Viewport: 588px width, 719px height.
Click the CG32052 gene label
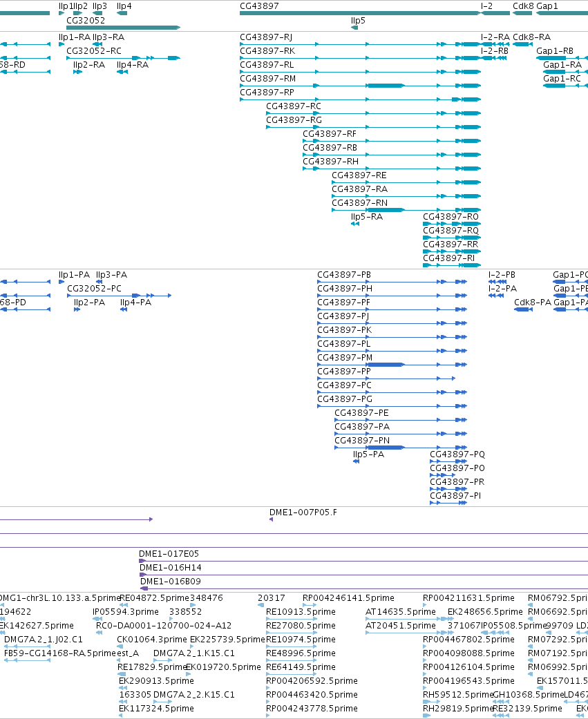[x=86, y=21]
